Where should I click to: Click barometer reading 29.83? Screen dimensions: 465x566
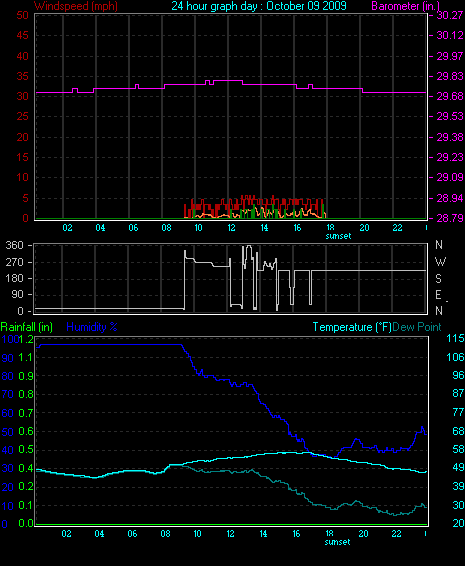point(450,76)
